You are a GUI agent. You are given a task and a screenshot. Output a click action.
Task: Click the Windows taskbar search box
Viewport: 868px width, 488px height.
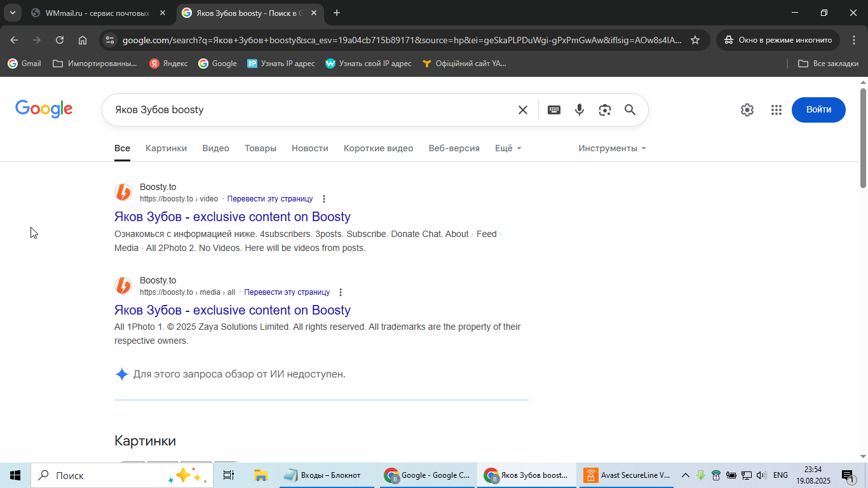122,475
